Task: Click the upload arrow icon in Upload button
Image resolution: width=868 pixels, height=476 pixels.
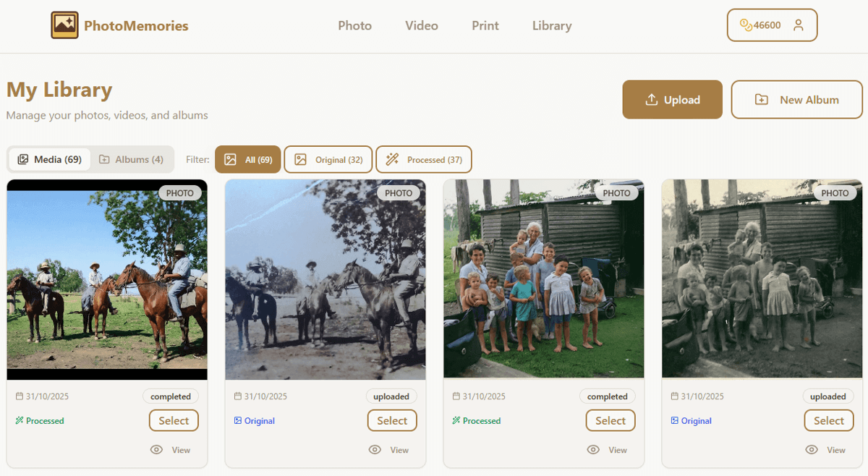Action: [x=650, y=99]
